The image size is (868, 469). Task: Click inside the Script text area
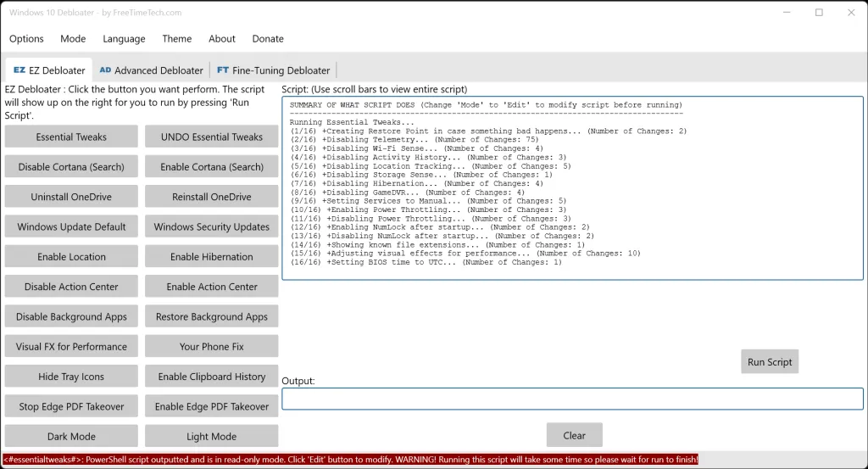572,188
